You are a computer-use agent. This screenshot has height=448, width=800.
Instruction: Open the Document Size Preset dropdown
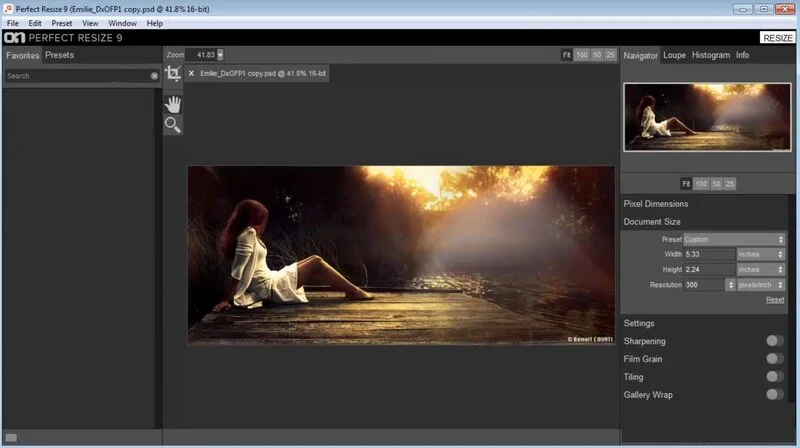tap(734, 240)
